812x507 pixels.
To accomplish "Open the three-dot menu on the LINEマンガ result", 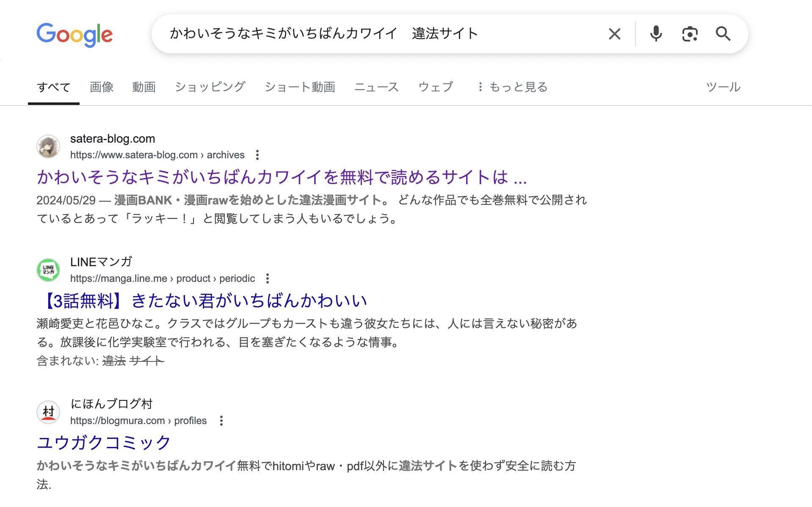I will click(268, 279).
